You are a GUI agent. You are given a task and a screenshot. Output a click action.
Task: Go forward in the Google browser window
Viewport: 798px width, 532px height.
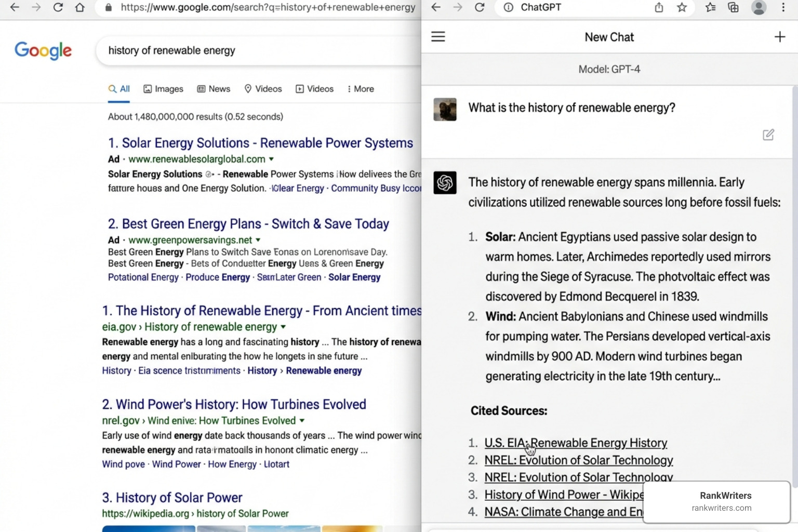click(x=36, y=7)
